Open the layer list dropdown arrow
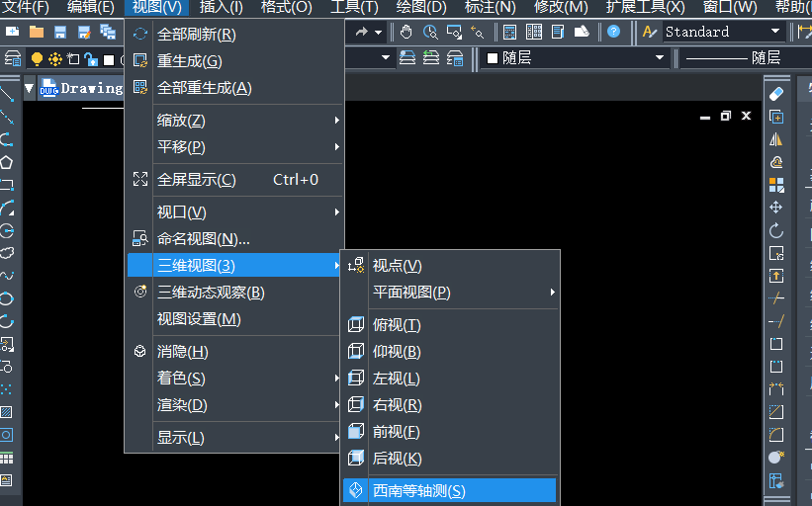Viewport: 812px width, 506px height. (386, 57)
